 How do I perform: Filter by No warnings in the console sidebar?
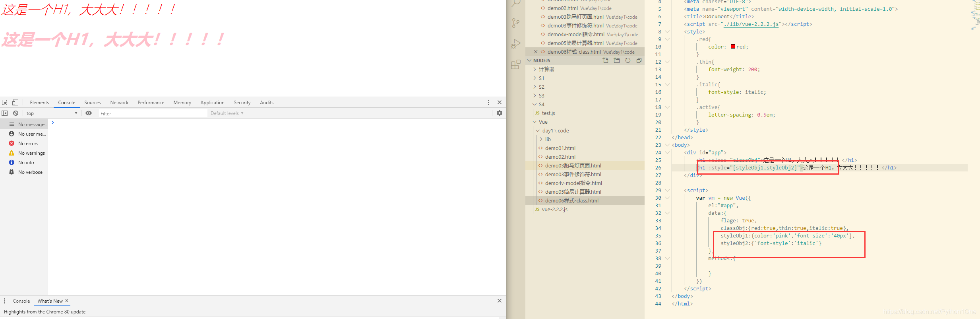tap(24, 153)
